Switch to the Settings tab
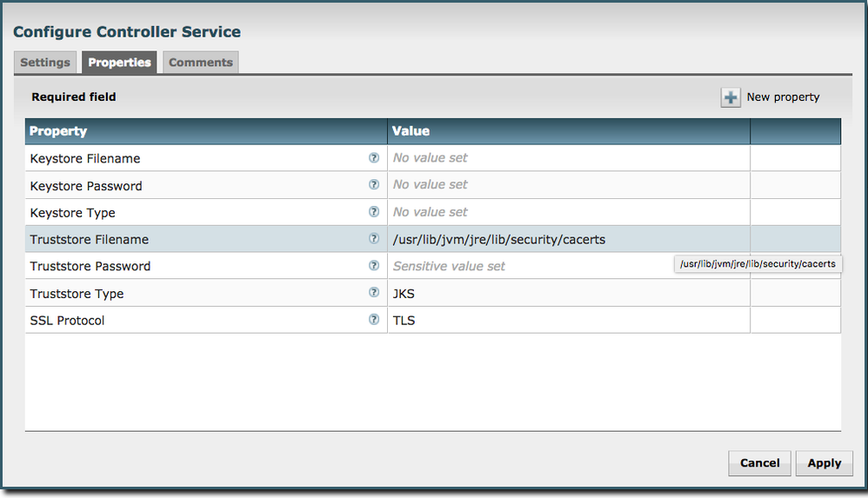Image resolution: width=868 pixels, height=498 pixels. [45, 63]
